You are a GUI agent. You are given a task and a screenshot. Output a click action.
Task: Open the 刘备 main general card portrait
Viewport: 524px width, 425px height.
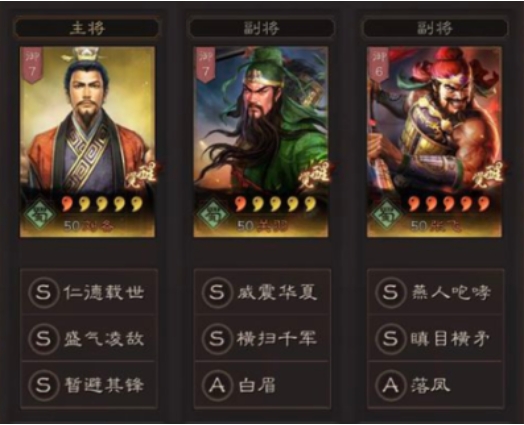coord(87,142)
